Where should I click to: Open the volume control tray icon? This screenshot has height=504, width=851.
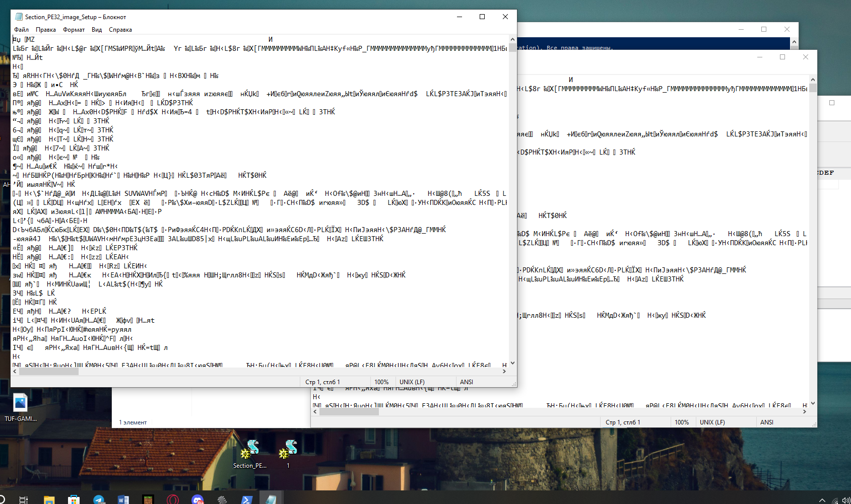846,500
